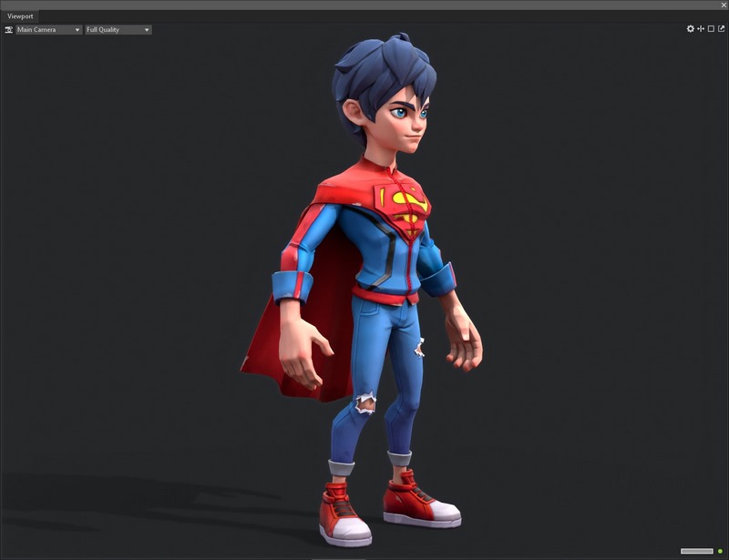The height and width of the screenshot is (560, 729).
Task: Maximize viewport using the square icon
Action: click(711, 29)
